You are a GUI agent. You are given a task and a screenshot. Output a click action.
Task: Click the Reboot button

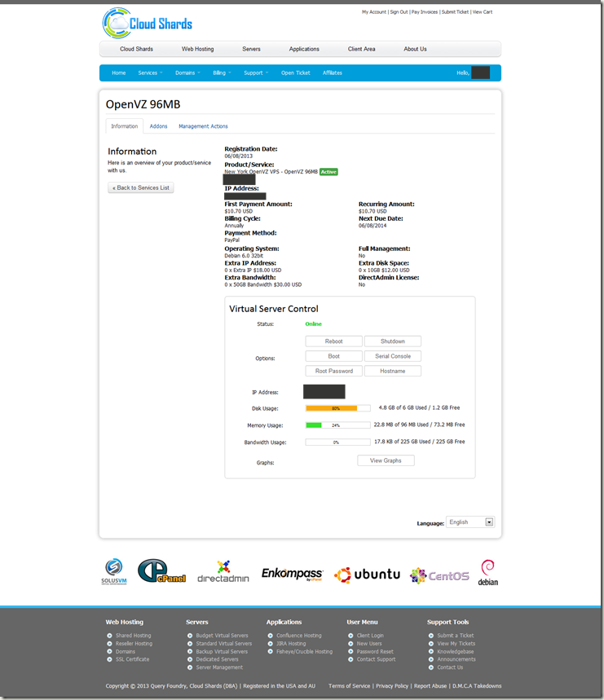point(334,341)
